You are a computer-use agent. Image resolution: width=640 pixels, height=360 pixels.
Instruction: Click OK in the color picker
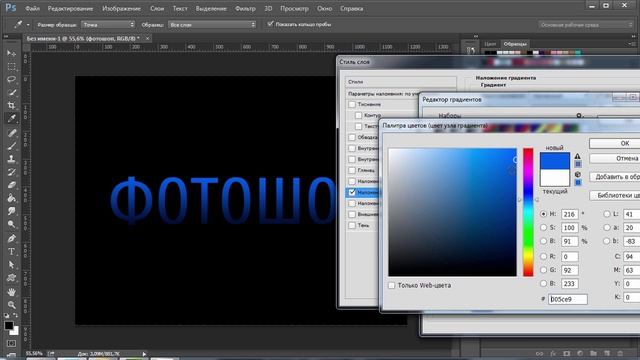[615, 143]
